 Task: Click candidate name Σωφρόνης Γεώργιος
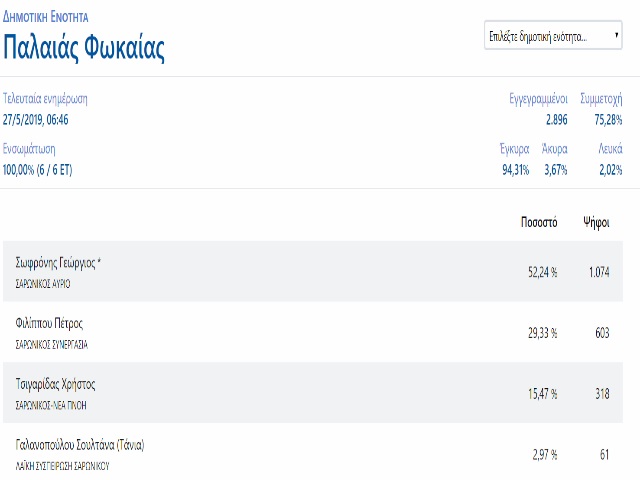pos(56,263)
